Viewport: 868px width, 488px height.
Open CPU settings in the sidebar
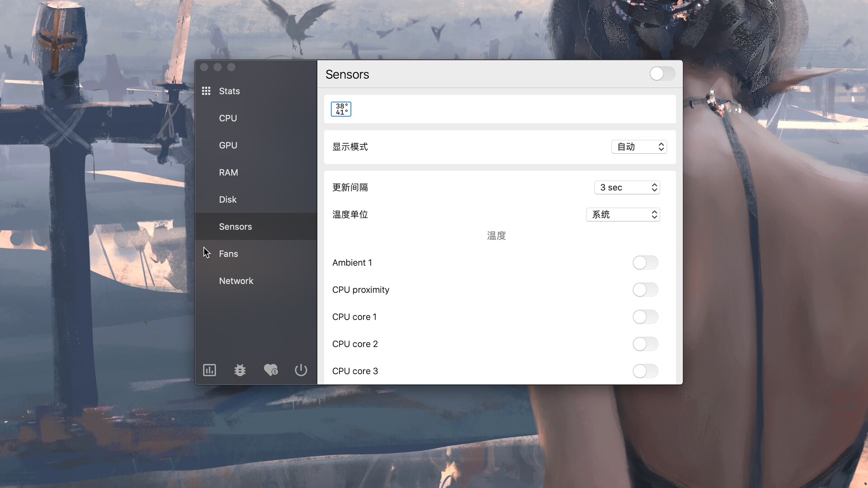click(x=227, y=118)
